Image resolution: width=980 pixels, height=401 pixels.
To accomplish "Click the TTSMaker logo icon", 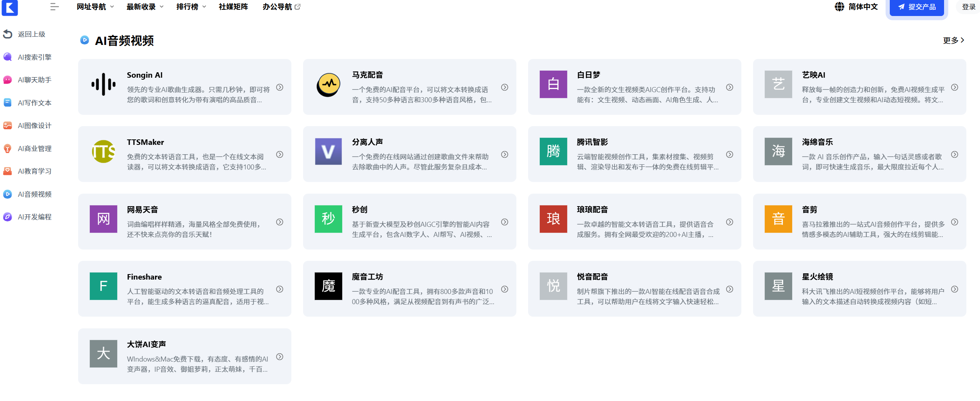I will tap(104, 151).
